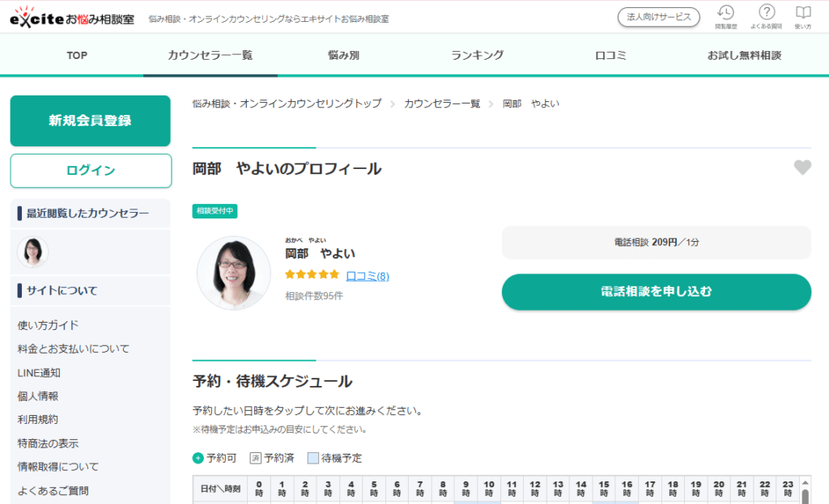Click the 電話相談を申し込む button
Viewport: 829px width, 504px height.
pyautogui.click(x=656, y=292)
